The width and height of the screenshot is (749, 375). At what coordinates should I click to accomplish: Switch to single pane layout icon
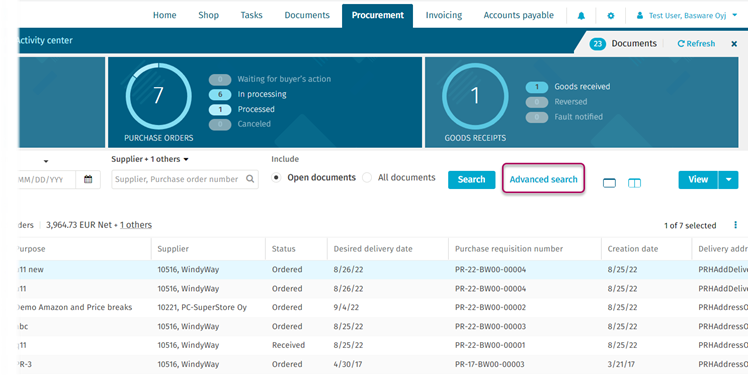point(609,183)
